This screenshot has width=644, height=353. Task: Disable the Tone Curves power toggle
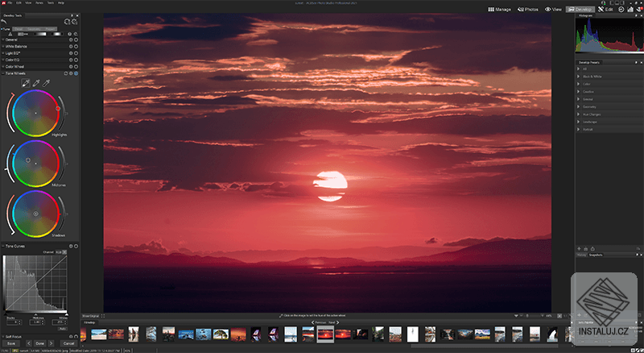pyautogui.click(x=76, y=246)
